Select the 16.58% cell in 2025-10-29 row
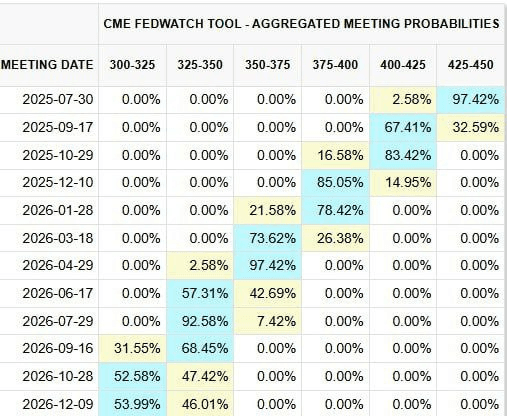The height and width of the screenshot is (416, 507). 335,155
